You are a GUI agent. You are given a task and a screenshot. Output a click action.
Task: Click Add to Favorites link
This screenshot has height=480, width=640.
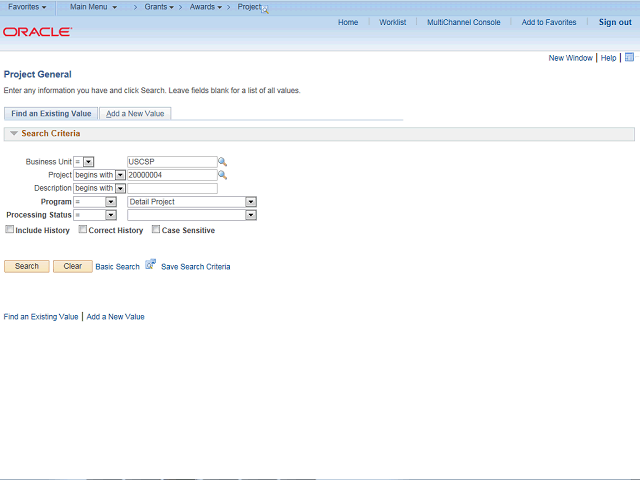pos(549,22)
